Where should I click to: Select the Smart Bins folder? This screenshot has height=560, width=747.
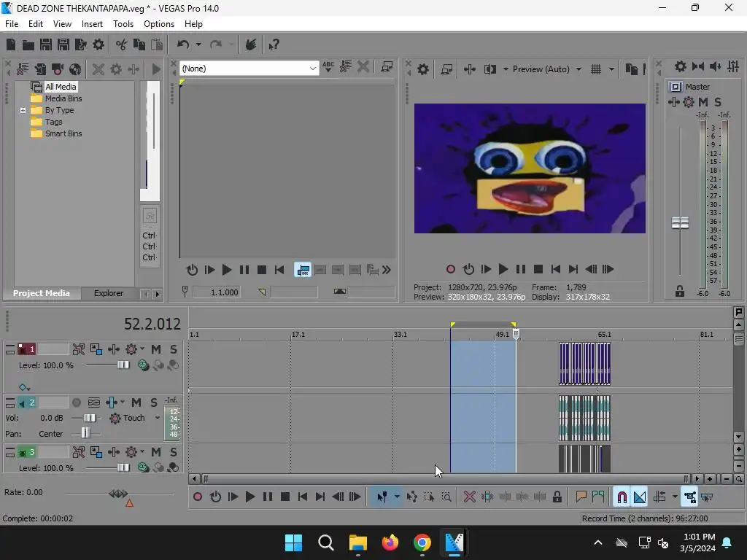pos(63,134)
